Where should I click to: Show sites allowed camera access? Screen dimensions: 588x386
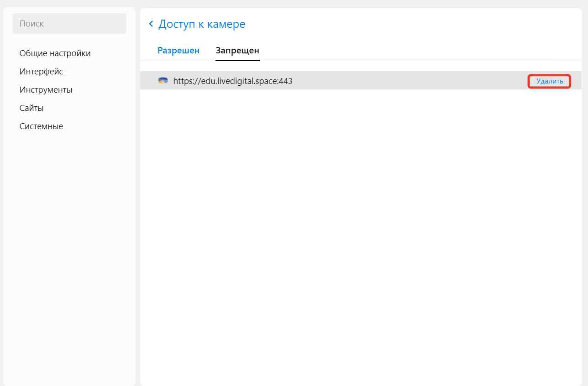tap(178, 51)
